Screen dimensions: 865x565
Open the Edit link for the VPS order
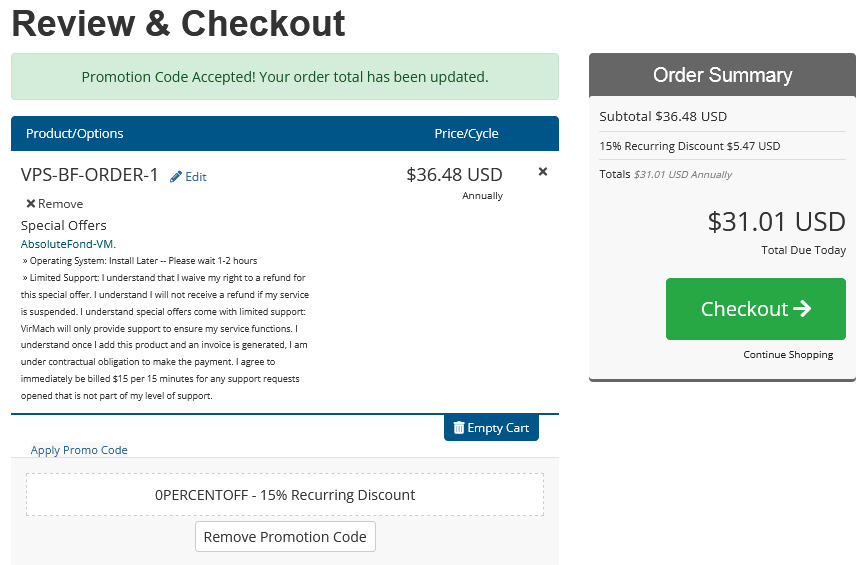189,177
